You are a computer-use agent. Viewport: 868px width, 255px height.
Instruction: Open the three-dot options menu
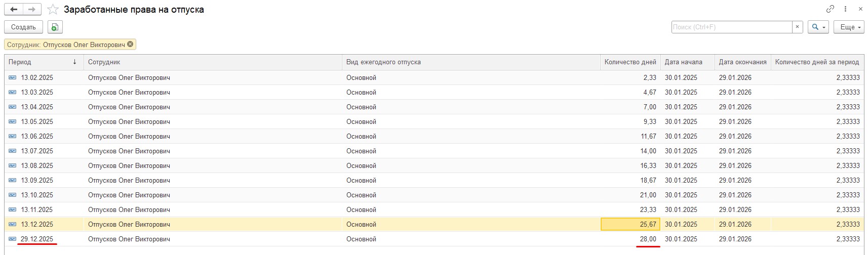point(845,9)
